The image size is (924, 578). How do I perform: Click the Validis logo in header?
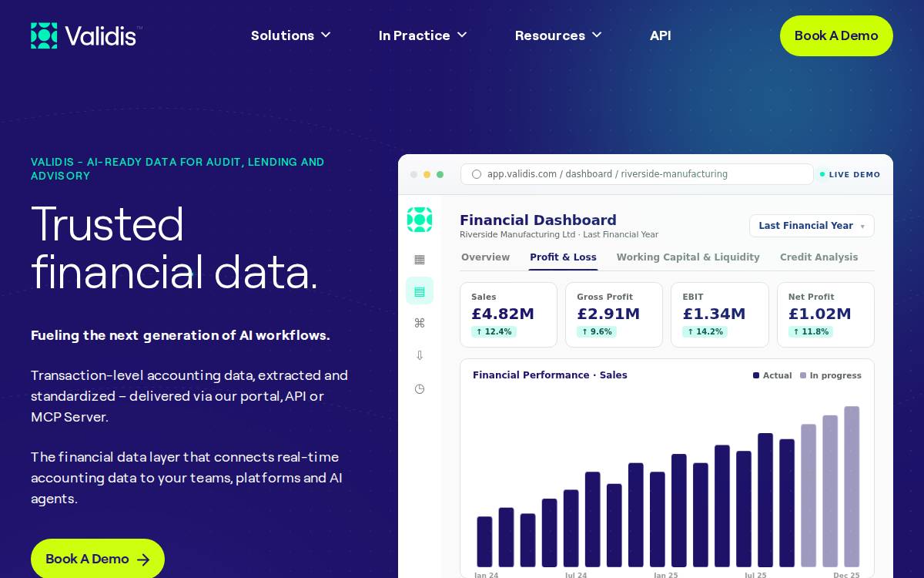click(x=86, y=35)
